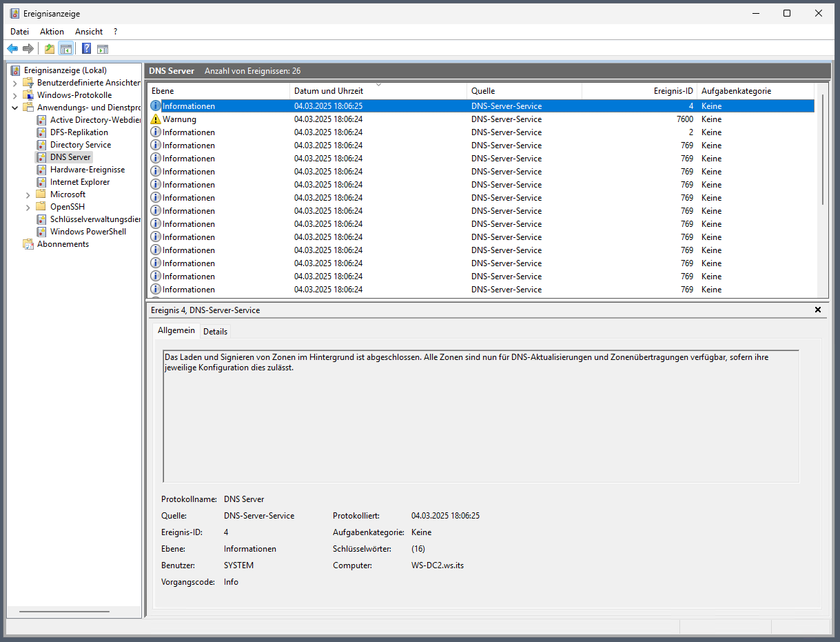Click the Directory Service log icon

pyautogui.click(x=41, y=145)
